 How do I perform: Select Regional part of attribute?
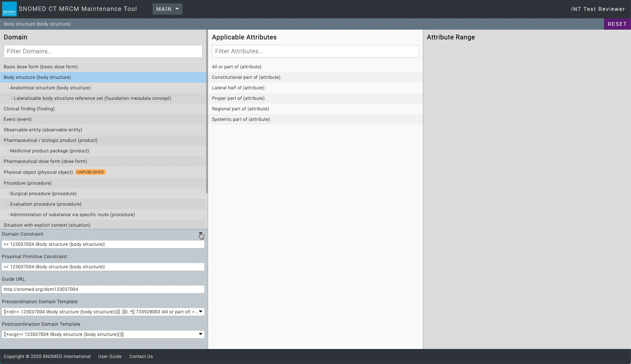(x=315, y=109)
